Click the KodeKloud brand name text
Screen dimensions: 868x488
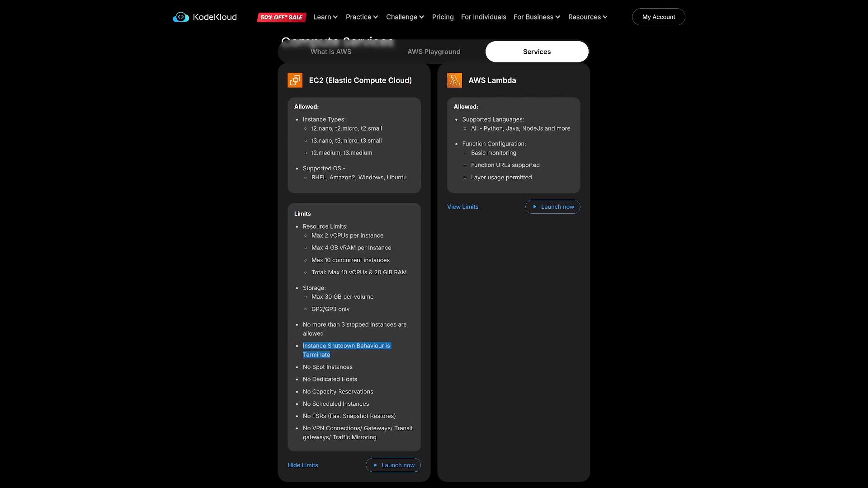pos(215,17)
